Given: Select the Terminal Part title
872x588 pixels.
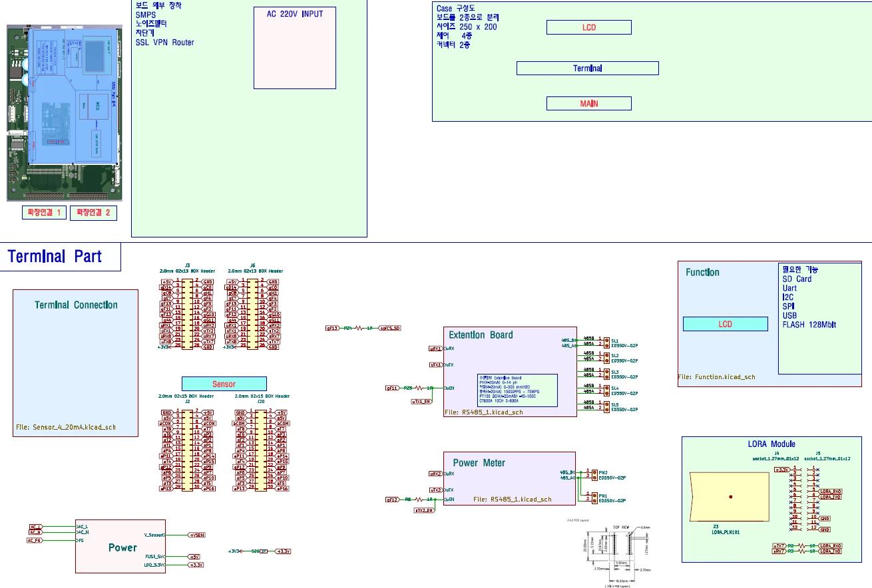Looking at the screenshot, I should [55, 257].
